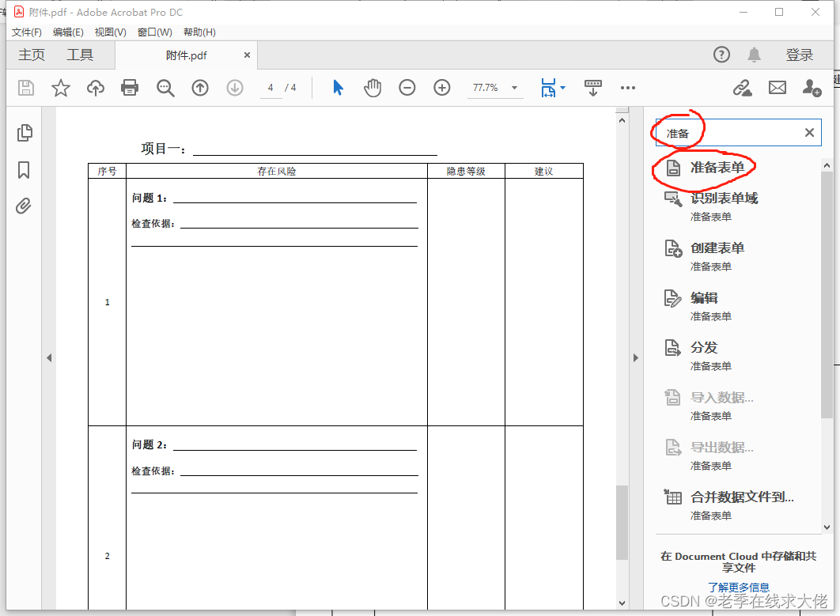Share a link to the file icon

743,88
